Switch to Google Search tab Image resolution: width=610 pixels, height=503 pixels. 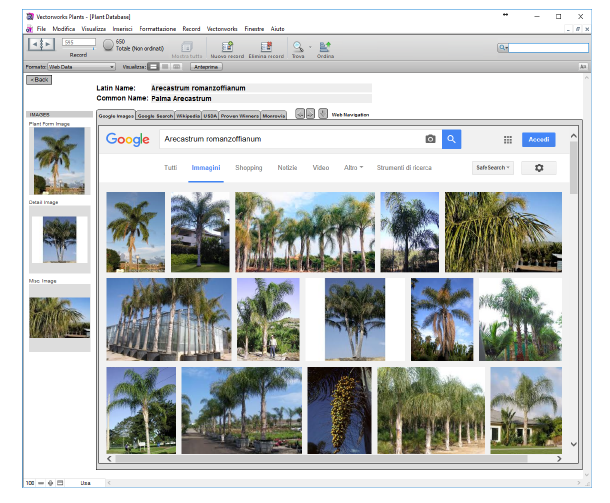pyautogui.click(x=155, y=116)
